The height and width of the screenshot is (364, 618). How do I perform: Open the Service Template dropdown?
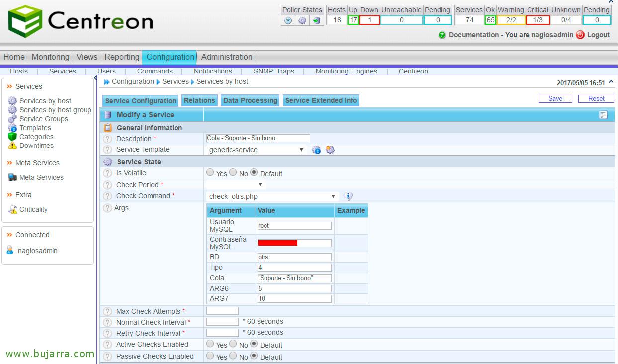(x=256, y=150)
